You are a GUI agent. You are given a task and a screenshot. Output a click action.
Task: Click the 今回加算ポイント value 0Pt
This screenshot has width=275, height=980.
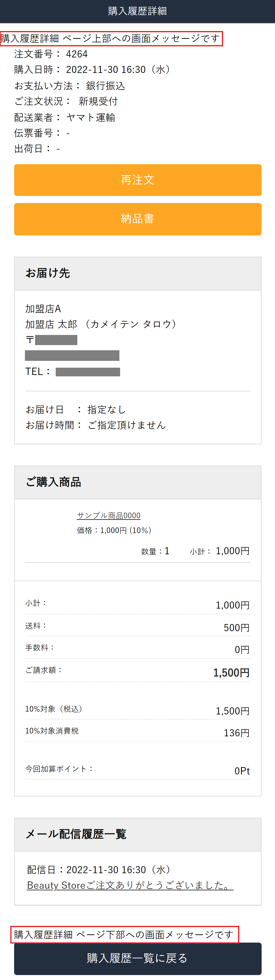pos(242,771)
